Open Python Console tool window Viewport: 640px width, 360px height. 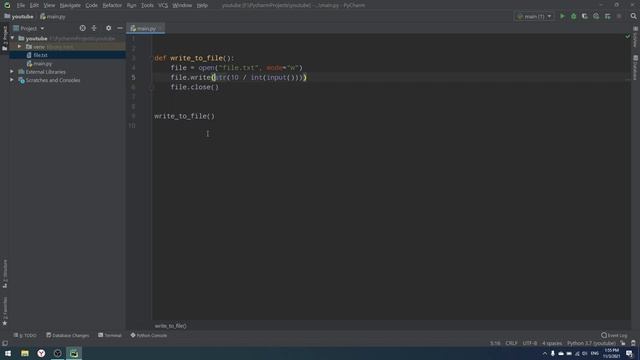pos(149,335)
